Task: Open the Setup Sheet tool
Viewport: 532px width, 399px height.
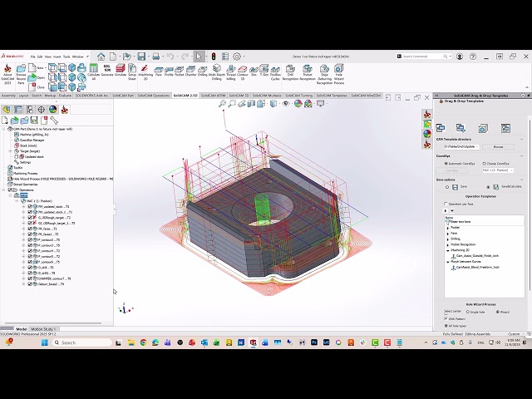Action: point(132,72)
